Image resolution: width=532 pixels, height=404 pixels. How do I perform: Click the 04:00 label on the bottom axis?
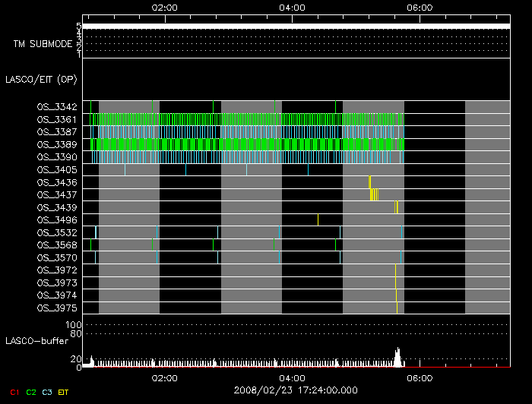click(x=292, y=378)
